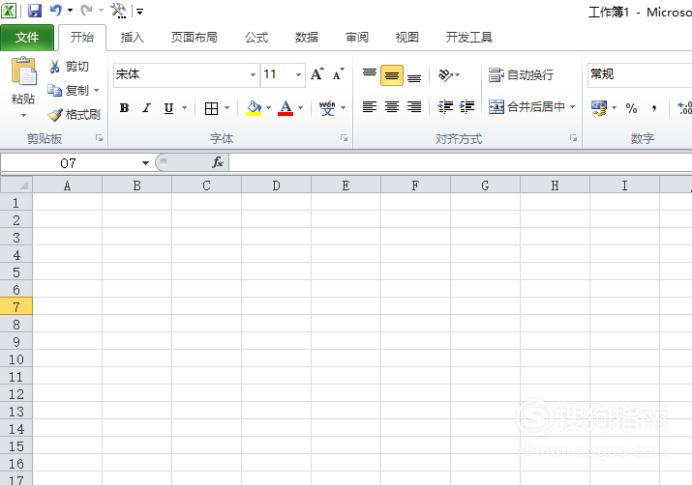Customize quick access toolbar dropdown
692x485 pixels.
140,11
